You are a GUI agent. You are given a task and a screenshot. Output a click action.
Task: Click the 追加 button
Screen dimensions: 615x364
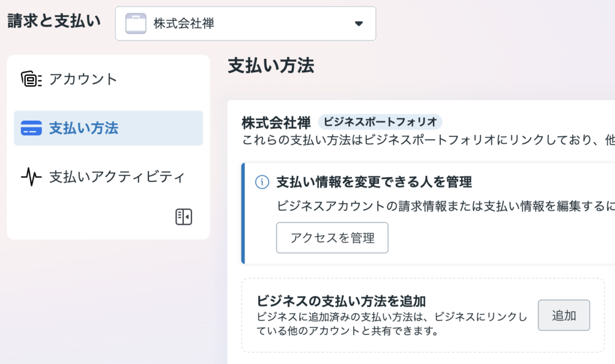563,315
